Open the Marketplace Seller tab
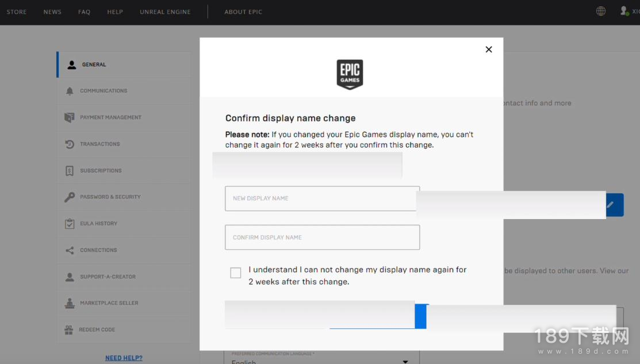 124,303
